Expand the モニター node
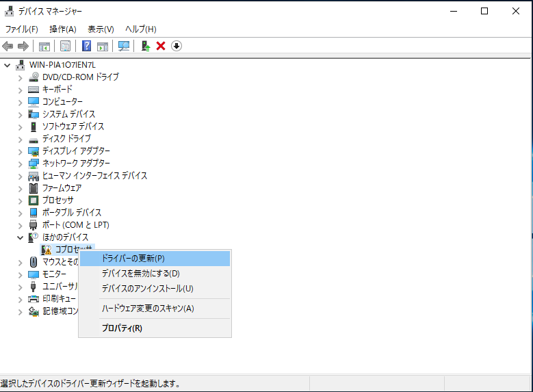This screenshot has width=533, height=392. [20, 275]
